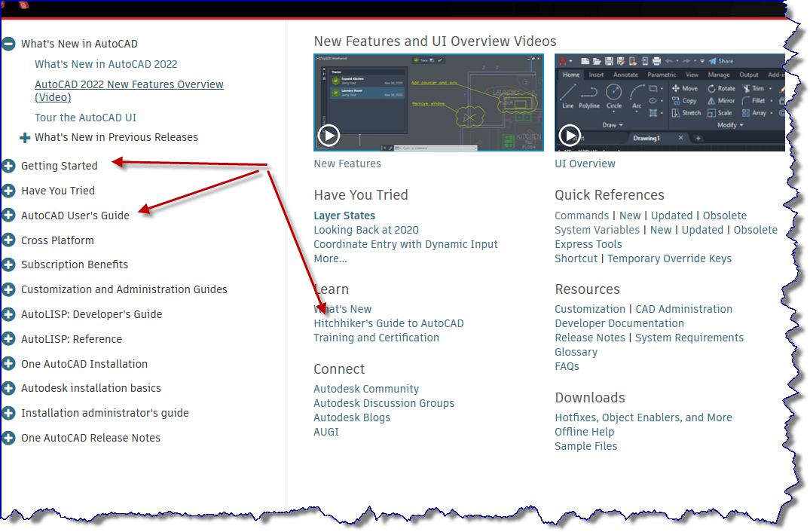
Task: Open Hitchhiker's Guide to AutoCAD
Action: (x=389, y=323)
